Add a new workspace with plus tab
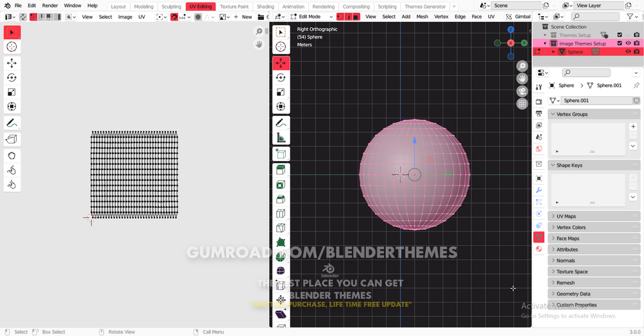644x336 pixels. (x=454, y=6)
